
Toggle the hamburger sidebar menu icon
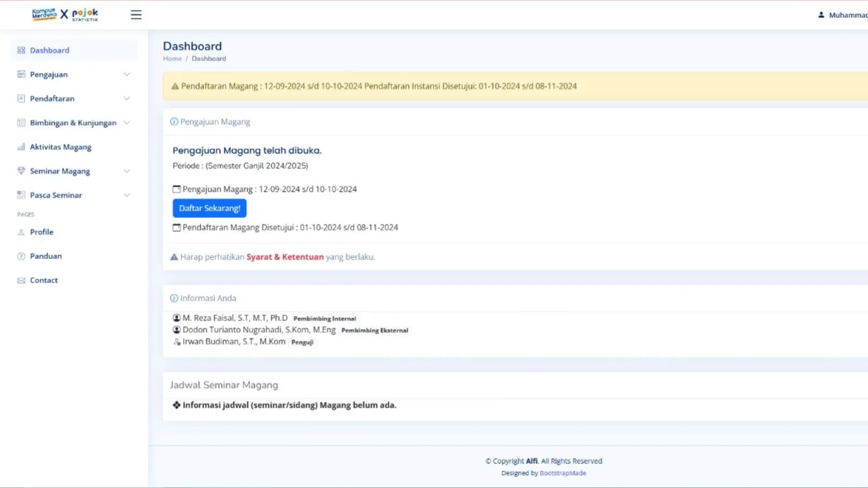pyautogui.click(x=136, y=15)
